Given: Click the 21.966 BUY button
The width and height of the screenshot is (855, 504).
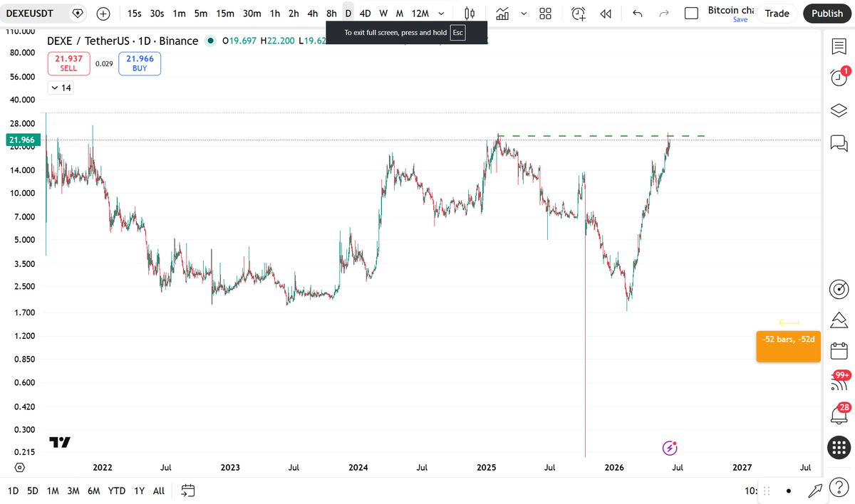Looking at the screenshot, I should pos(140,63).
